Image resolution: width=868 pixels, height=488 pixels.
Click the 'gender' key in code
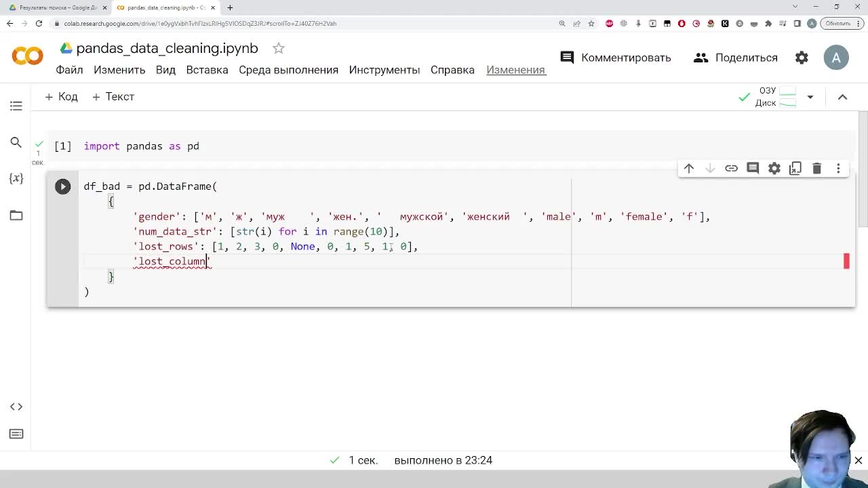click(157, 217)
